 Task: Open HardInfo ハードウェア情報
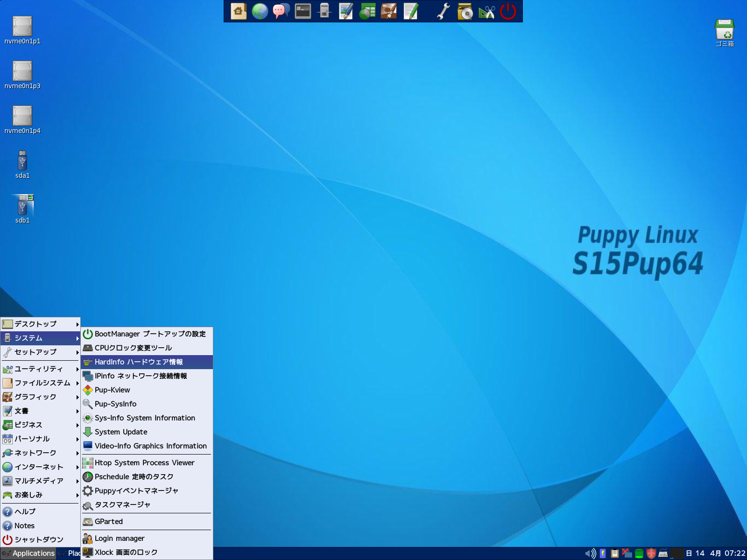point(147,362)
